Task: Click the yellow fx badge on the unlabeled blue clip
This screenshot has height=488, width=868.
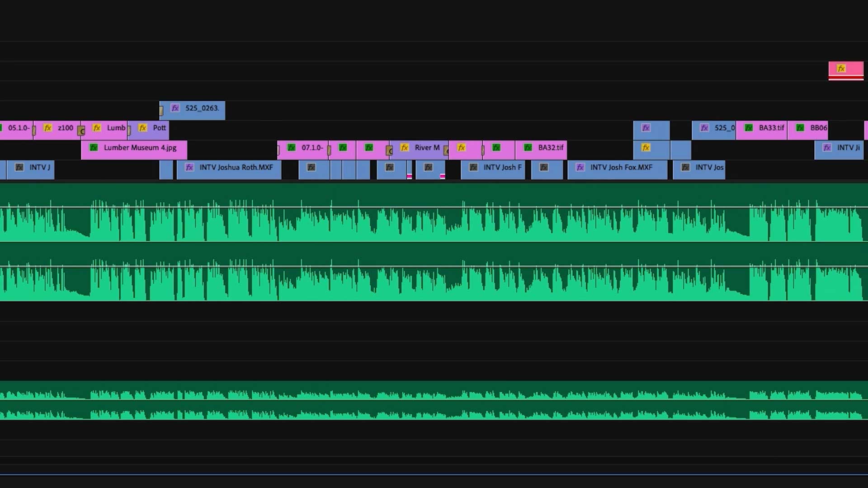Action: [x=646, y=147]
